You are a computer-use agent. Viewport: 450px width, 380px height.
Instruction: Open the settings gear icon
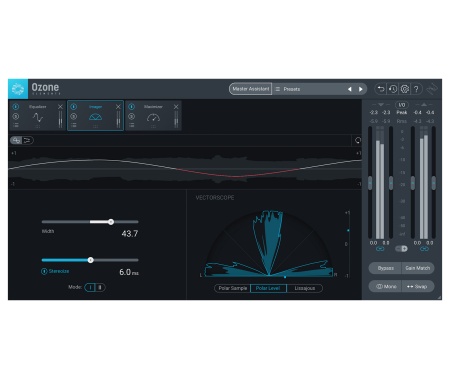405,89
